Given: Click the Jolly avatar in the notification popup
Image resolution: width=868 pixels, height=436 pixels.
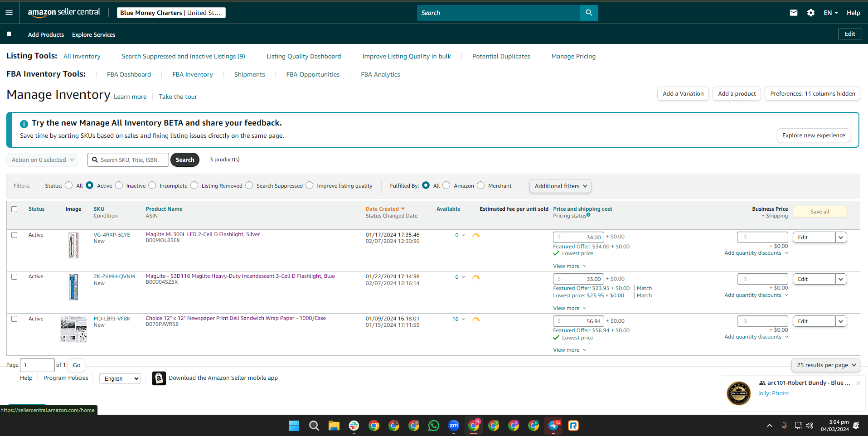Looking at the screenshot, I should (739, 393).
